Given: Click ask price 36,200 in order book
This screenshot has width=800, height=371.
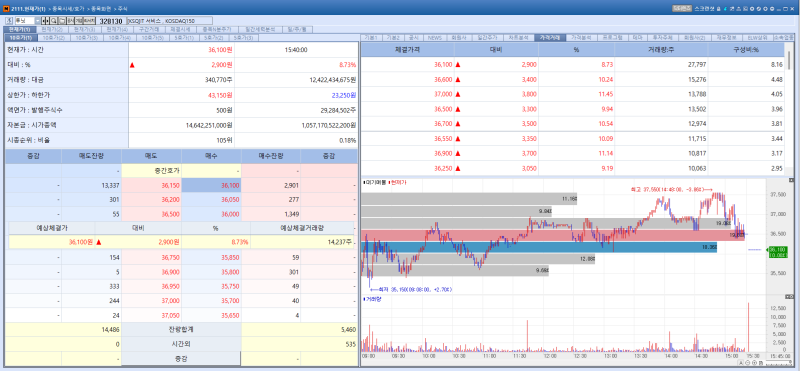Looking at the screenshot, I should 152,200.
